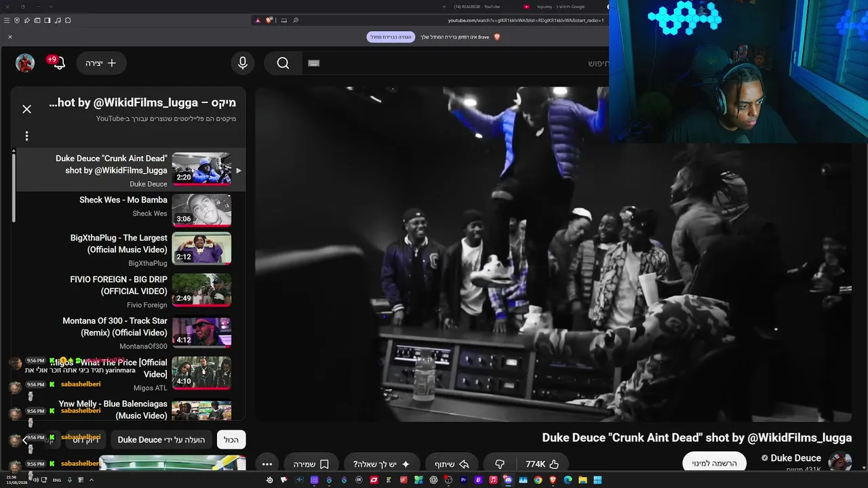Play FIVIO FOREIGN BIG DRIP thumbnail

[201, 290]
